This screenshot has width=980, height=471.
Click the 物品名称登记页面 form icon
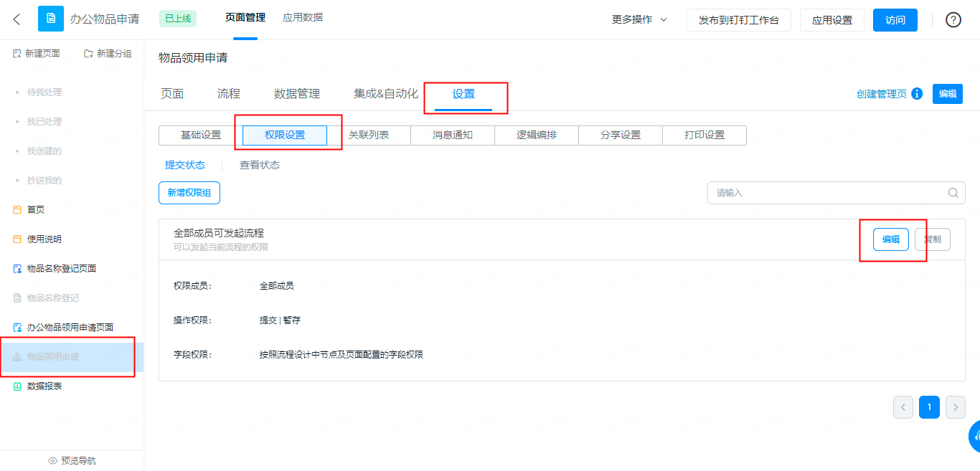coord(17,269)
